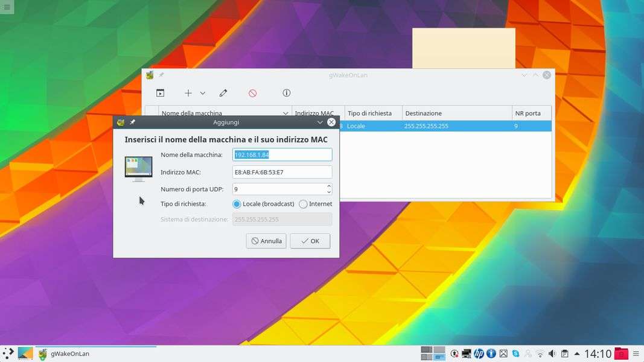Select the Locale (broadcast) radio button

click(x=237, y=204)
